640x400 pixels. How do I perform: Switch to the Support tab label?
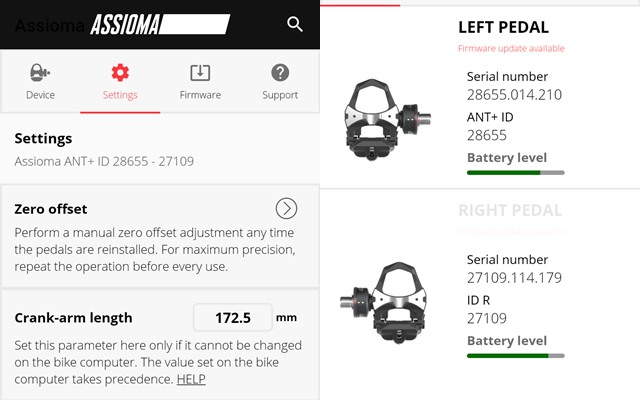point(280,95)
